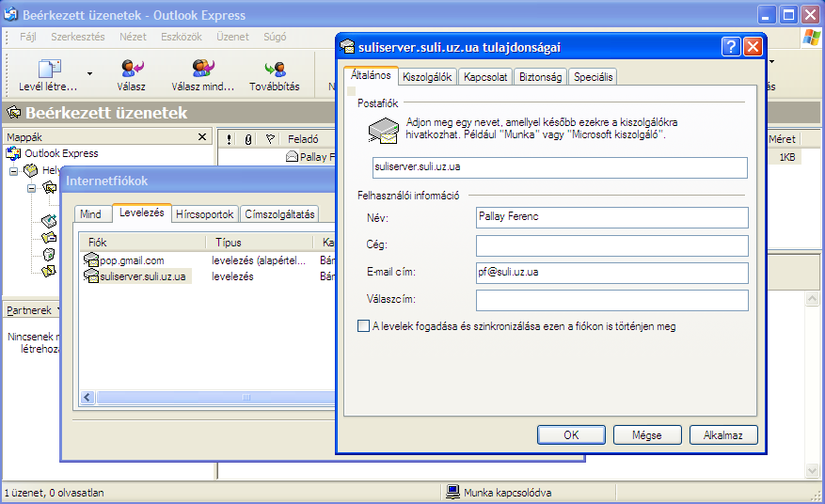Click the Továbbítás forward icon

275,69
